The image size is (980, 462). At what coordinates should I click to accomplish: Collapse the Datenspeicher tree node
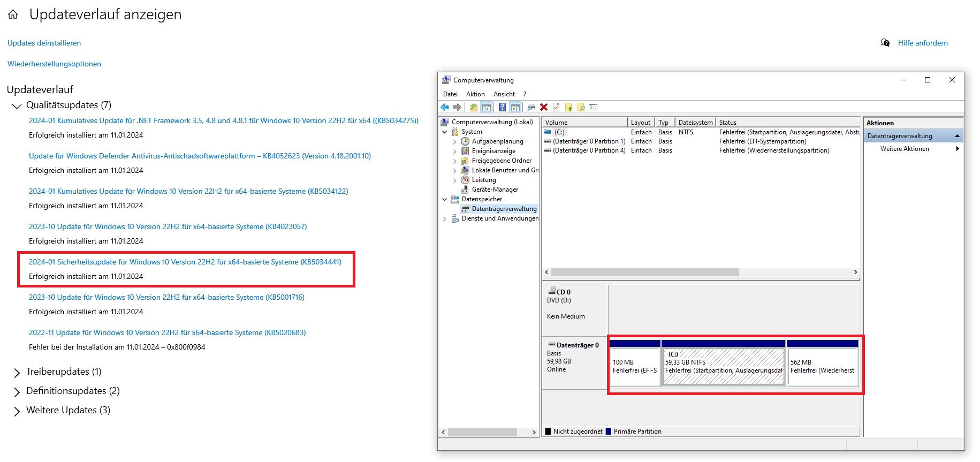click(x=444, y=199)
